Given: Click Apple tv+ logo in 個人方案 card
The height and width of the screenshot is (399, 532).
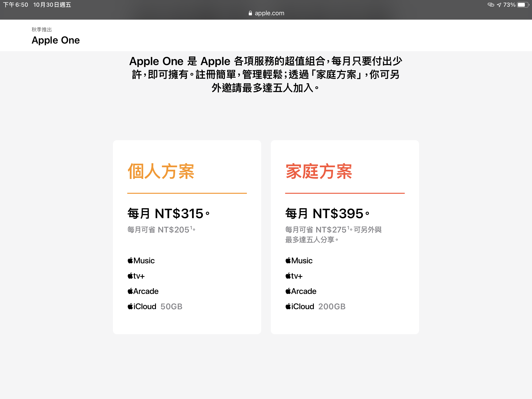Looking at the screenshot, I should click(136, 276).
